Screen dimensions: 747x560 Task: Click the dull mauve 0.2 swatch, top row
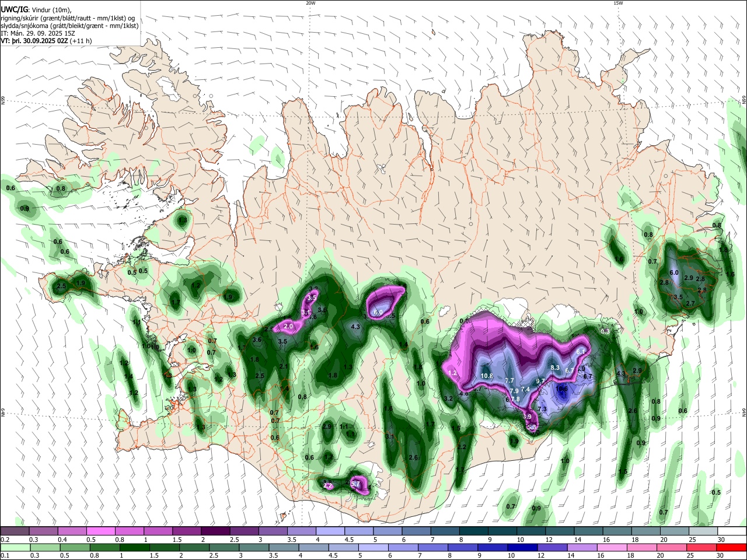click(x=15, y=531)
